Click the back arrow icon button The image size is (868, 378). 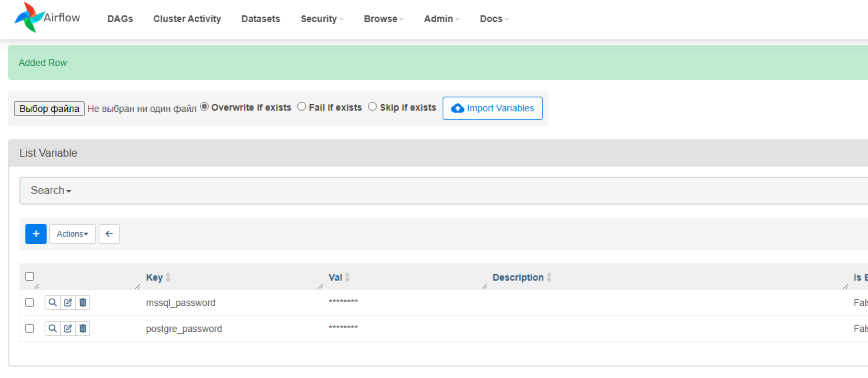click(x=109, y=234)
